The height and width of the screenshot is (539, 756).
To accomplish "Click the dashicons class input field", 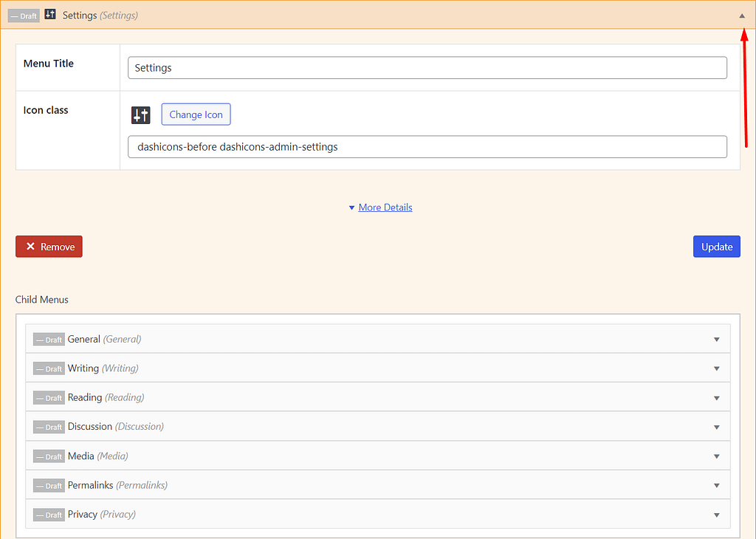I will [x=427, y=146].
